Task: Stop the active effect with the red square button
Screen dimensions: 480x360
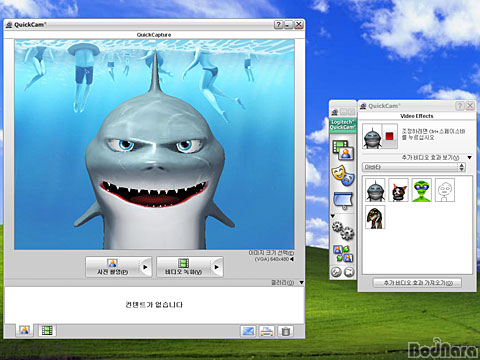Action: tap(389, 136)
